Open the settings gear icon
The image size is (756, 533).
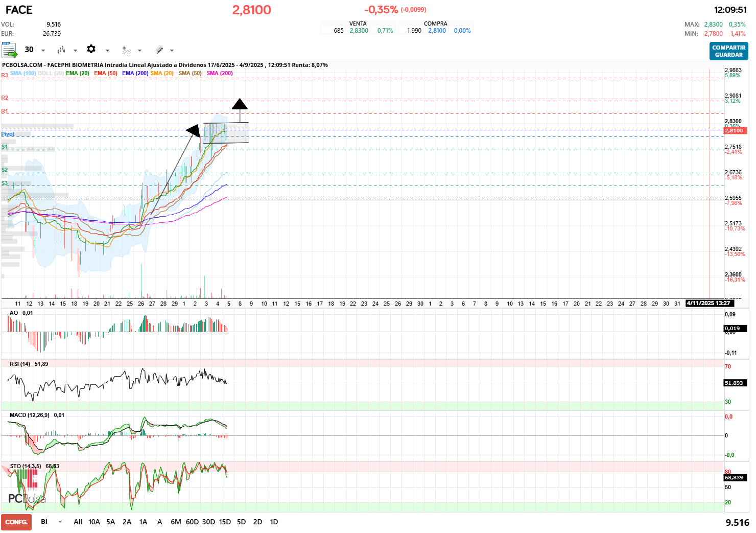point(91,49)
